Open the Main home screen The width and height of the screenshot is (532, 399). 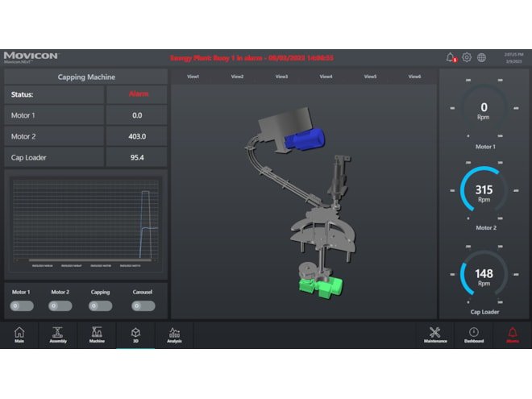(19, 335)
